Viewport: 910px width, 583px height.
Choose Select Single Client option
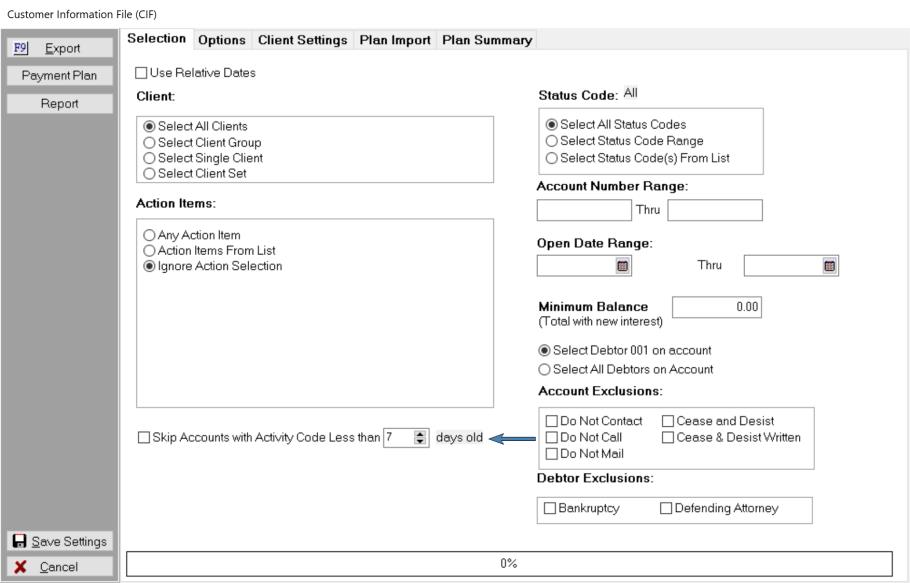(x=149, y=158)
